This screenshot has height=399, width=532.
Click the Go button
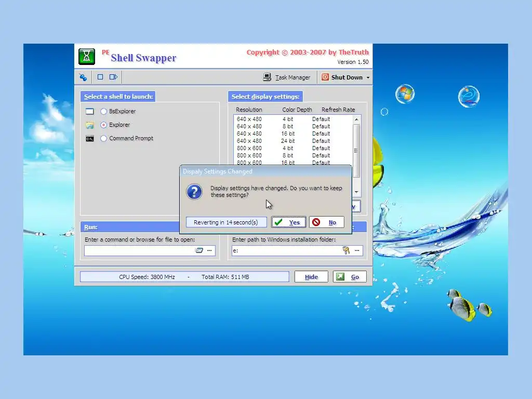point(350,277)
